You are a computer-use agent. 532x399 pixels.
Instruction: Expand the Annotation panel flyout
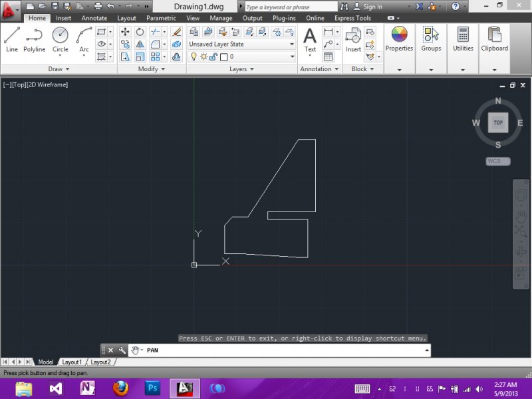click(319, 69)
